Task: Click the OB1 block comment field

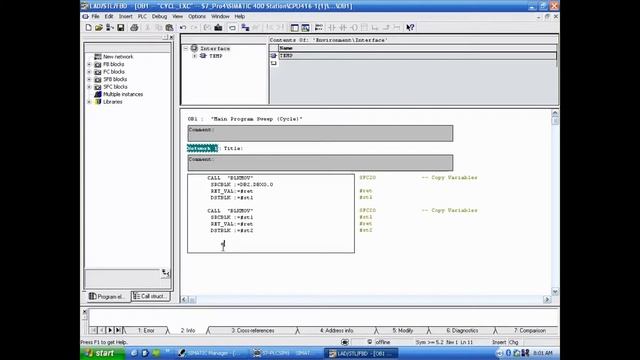Action: coord(320,133)
